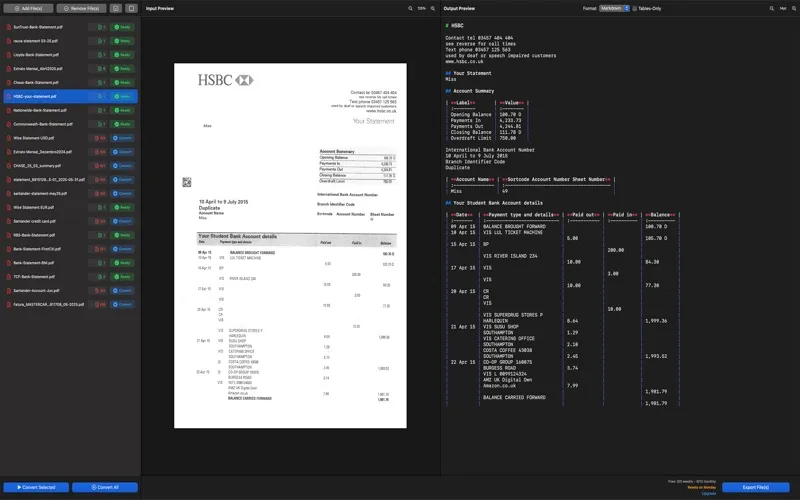The image size is (800, 500).
Task: Click Convert button for Bank-Statement-FirstCiti.pdf
Action: [x=122, y=249]
